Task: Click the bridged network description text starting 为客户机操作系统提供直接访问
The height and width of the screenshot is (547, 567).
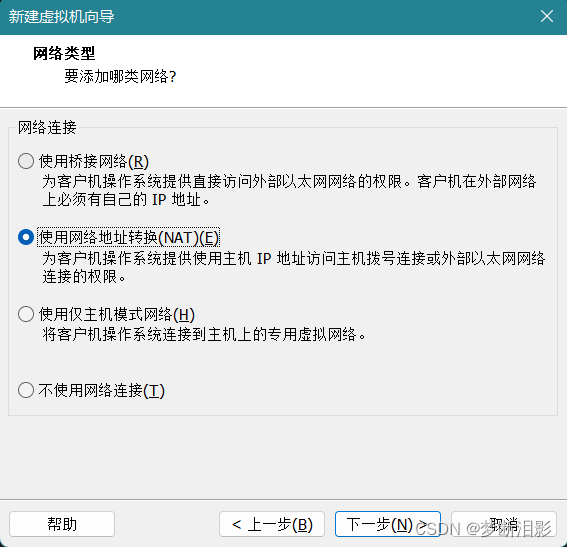Action: point(289,191)
